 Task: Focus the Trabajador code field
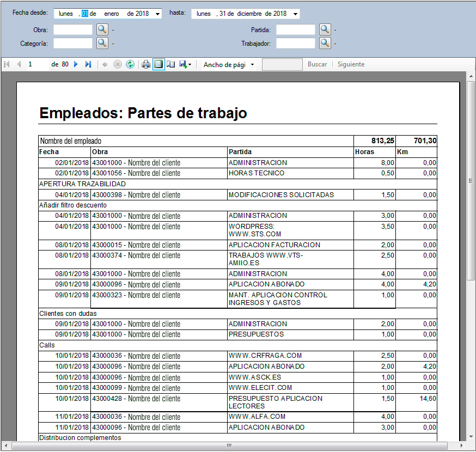click(296, 43)
